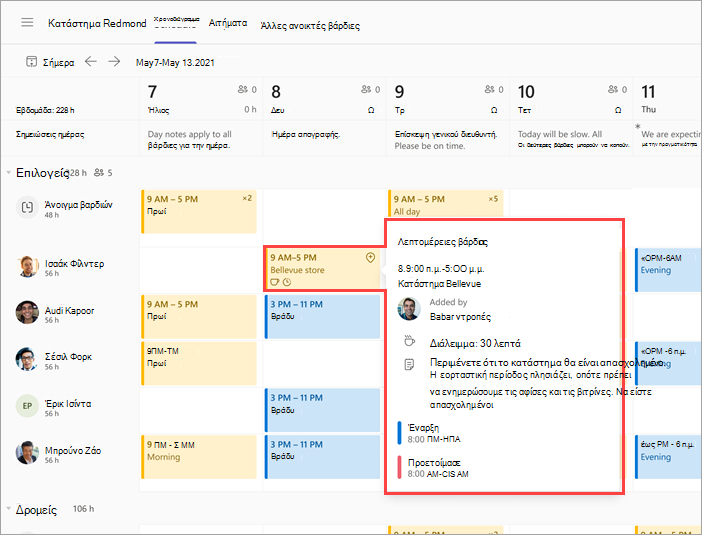The width and height of the screenshot is (702, 535).
Task: Click the Σήμερα button
Action: (50, 62)
